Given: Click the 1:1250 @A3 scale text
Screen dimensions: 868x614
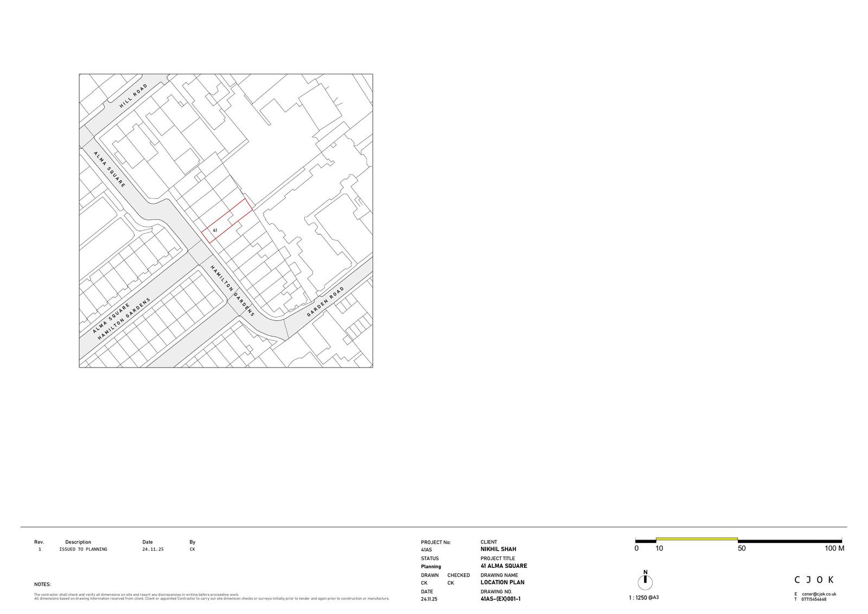Looking at the screenshot, I should tap(643, 598).
